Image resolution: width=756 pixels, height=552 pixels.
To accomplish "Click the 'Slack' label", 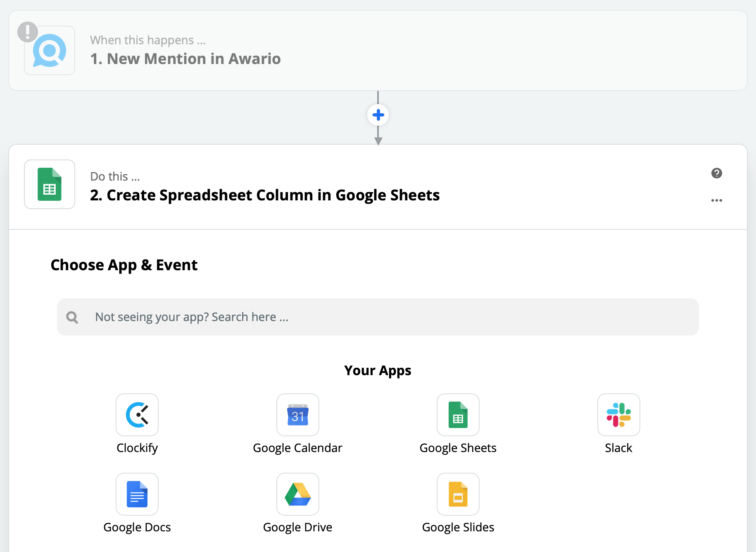I will tap(619, 448).
